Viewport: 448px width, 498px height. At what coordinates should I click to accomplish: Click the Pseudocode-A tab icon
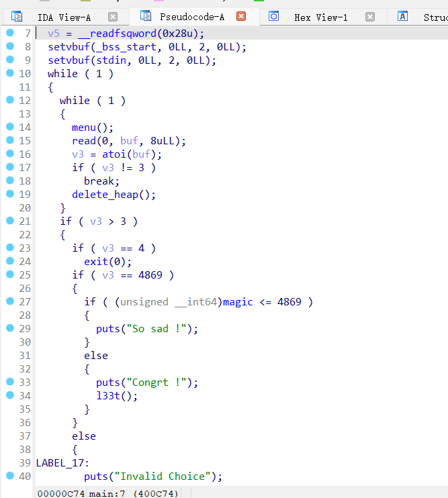(146, 15)
